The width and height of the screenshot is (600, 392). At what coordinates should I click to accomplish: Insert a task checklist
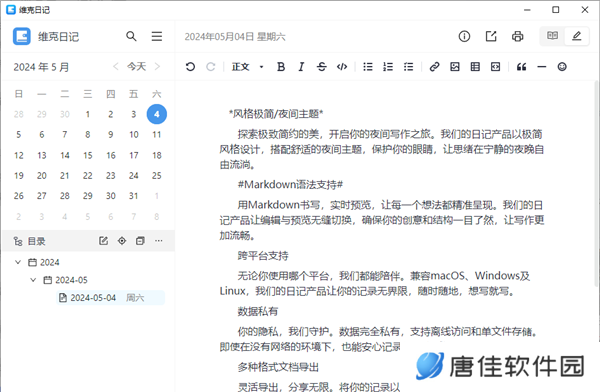point(408,67)
